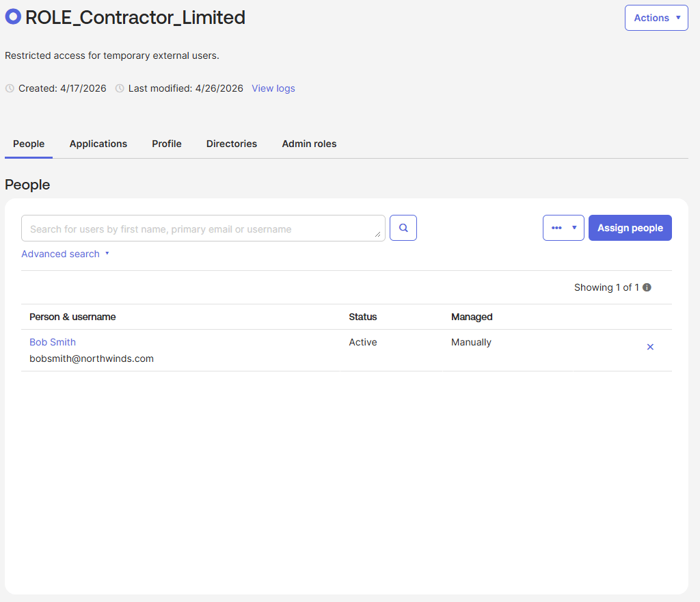
Task: Click the resize handle on the search box
Action: [377, 234]
